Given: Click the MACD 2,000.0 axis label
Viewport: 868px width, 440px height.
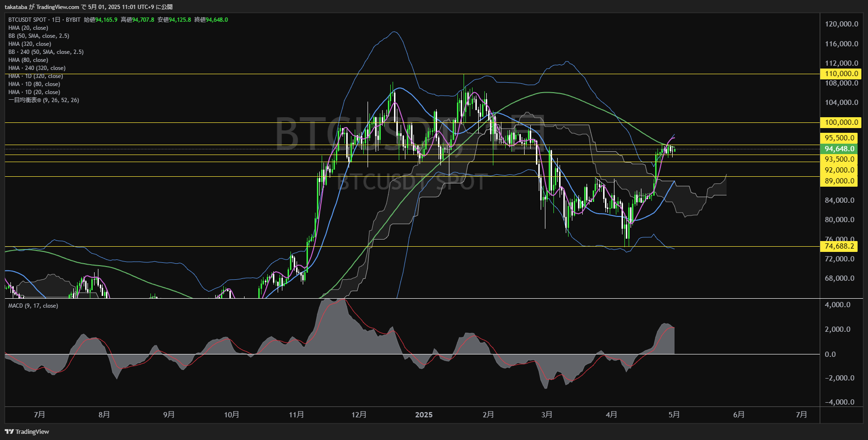Looking at the screenshot, I should (838, 329).
